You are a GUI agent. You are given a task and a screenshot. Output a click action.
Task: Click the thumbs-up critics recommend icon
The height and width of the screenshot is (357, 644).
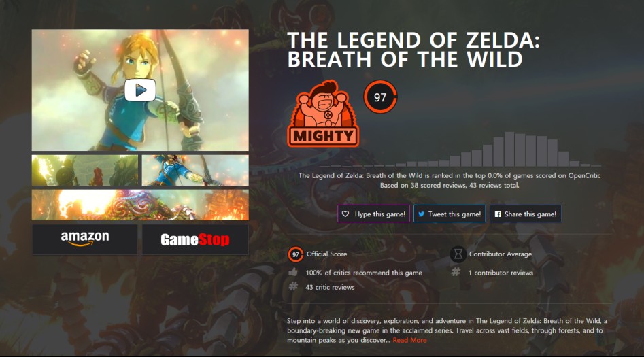tap(293, 272)
